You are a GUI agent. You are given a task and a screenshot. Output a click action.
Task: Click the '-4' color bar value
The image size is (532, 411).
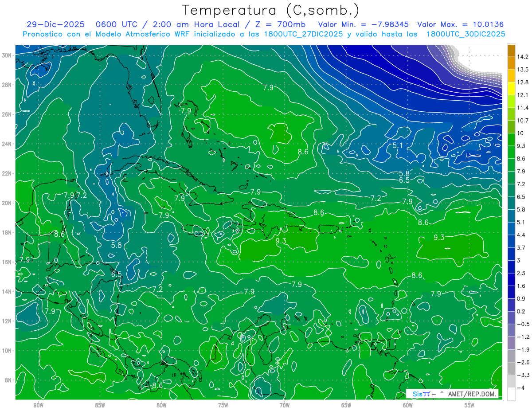coord(521,388)
